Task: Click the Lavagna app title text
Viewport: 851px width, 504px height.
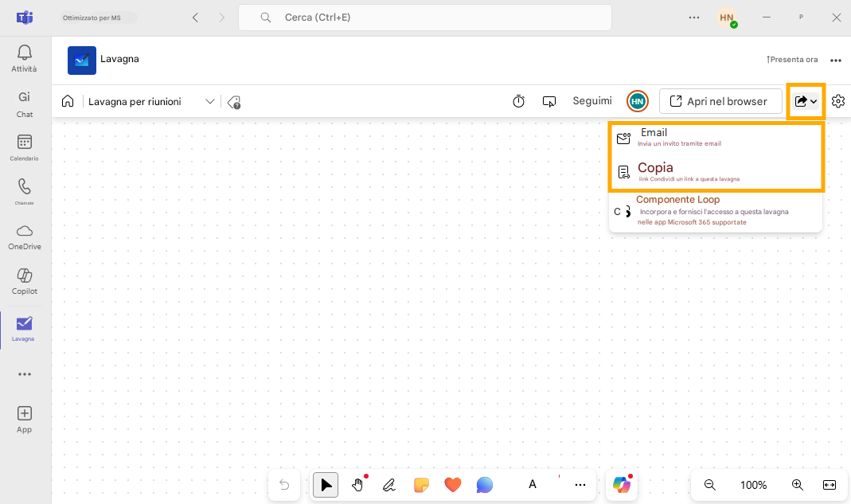Action: click(119, 59)
